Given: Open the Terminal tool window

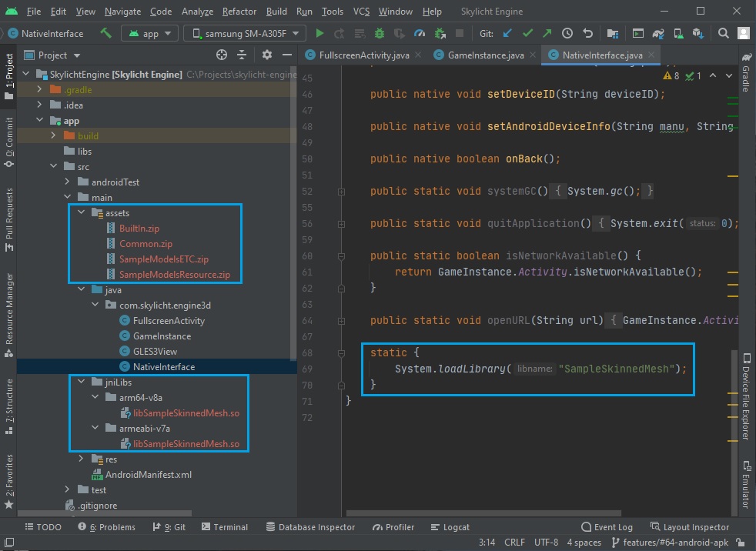Looking at the screenshot, I should point(225,527).
